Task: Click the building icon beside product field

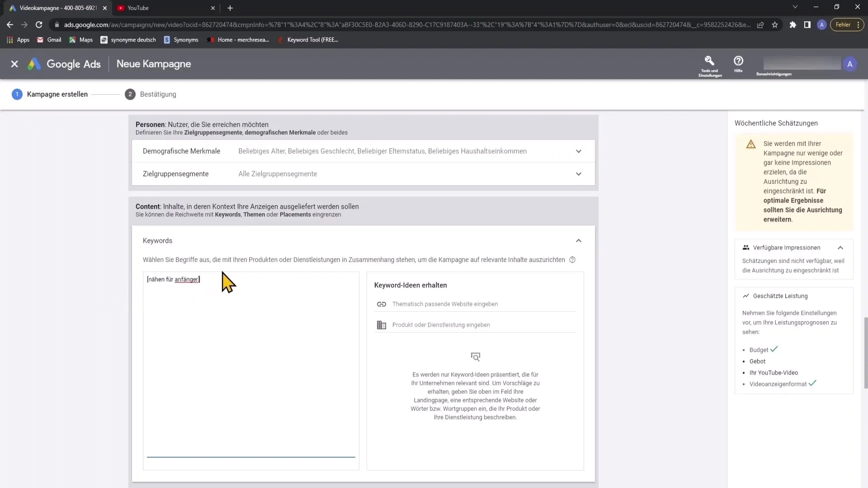Action: (381, 325)
